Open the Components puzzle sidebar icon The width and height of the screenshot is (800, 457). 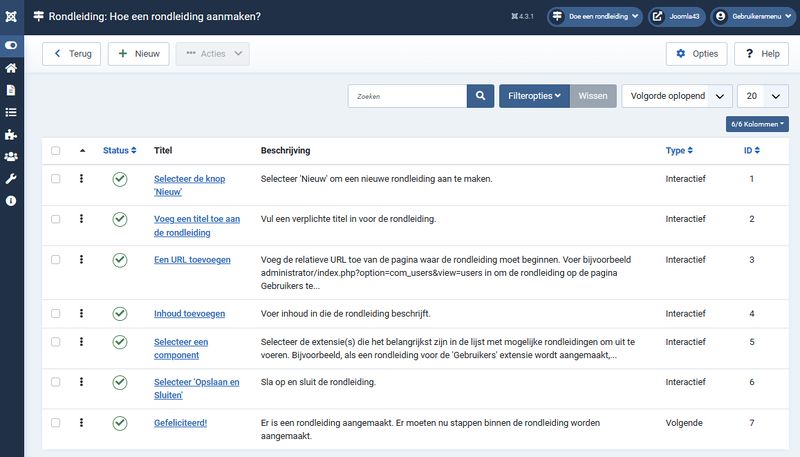[x=11, y=134]
